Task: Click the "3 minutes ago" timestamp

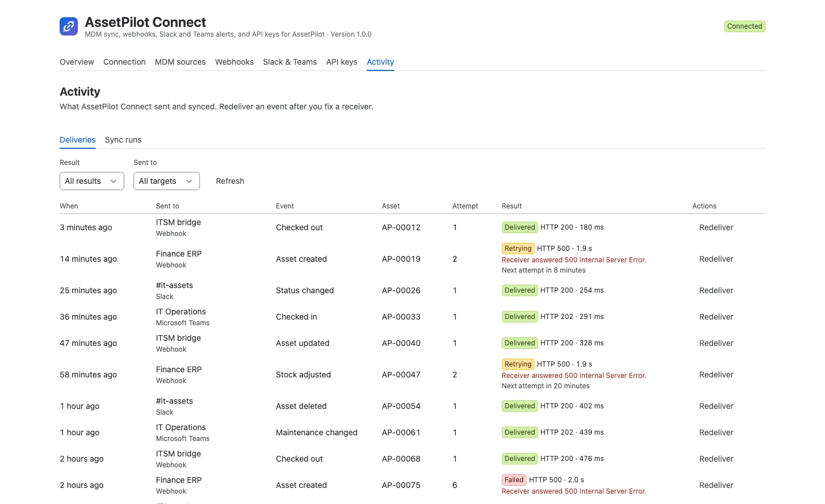Action: pyautogui.click(x=86, y=227)
